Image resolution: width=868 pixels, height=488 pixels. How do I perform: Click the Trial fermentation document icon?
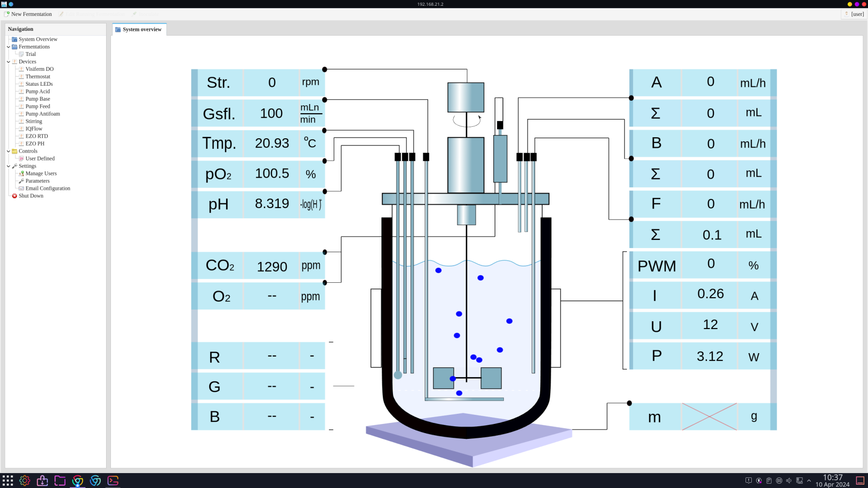(21, 54)
